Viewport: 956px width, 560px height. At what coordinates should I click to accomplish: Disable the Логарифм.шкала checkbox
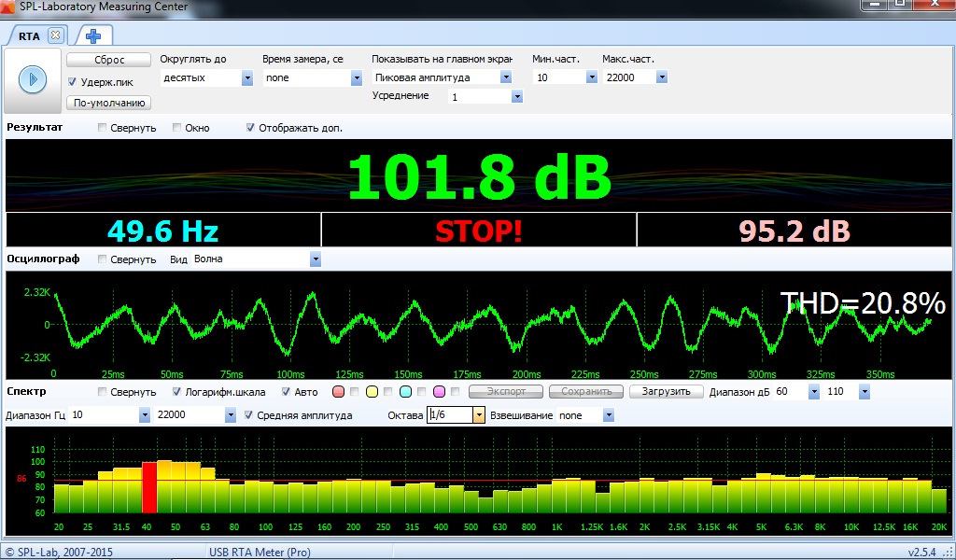click(x=178, y=392)
